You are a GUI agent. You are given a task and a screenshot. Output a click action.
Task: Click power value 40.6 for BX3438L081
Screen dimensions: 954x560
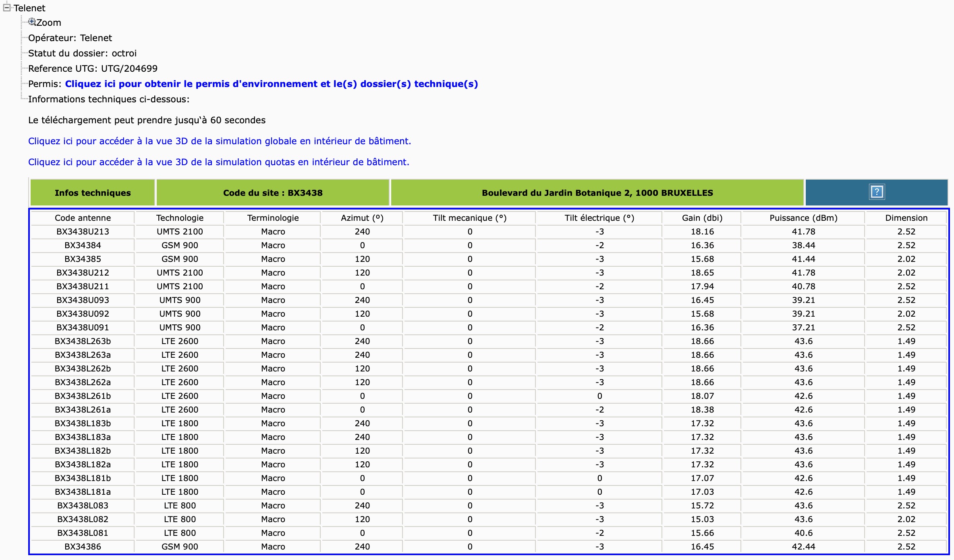tap(803, 533)
